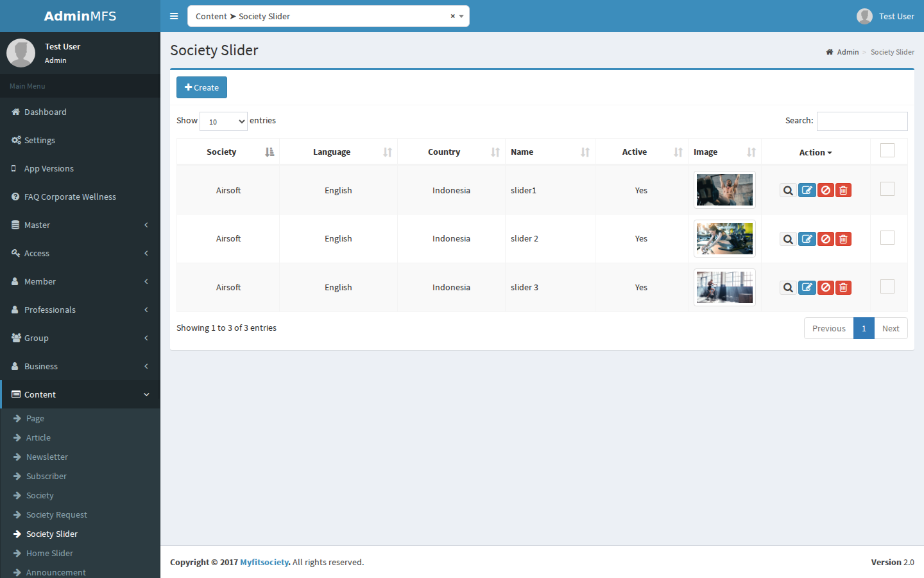
Task: Sort table by Society column icon
Action: click(269, 152)
